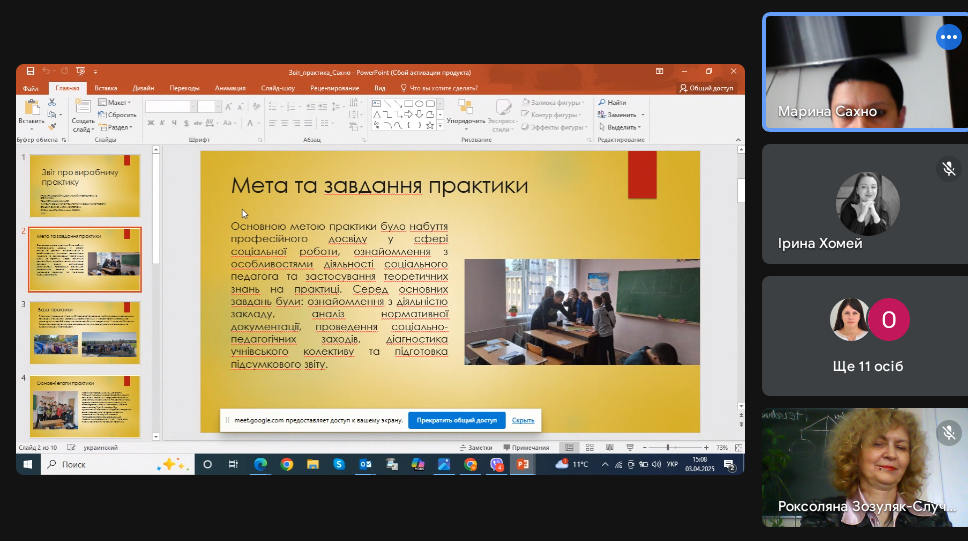Increase font size with larger A icon
The height and width of the screenshot is (541, 968).
(228, 107)
